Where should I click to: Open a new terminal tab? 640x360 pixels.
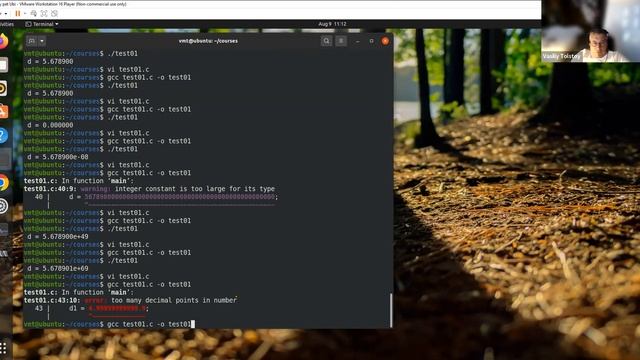(32, 41)
